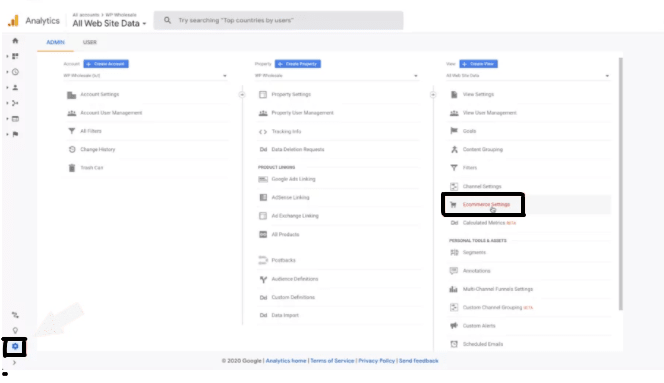Open the Account selector dropdown
The height and width of the screenshot is (383, 664).
145,76
